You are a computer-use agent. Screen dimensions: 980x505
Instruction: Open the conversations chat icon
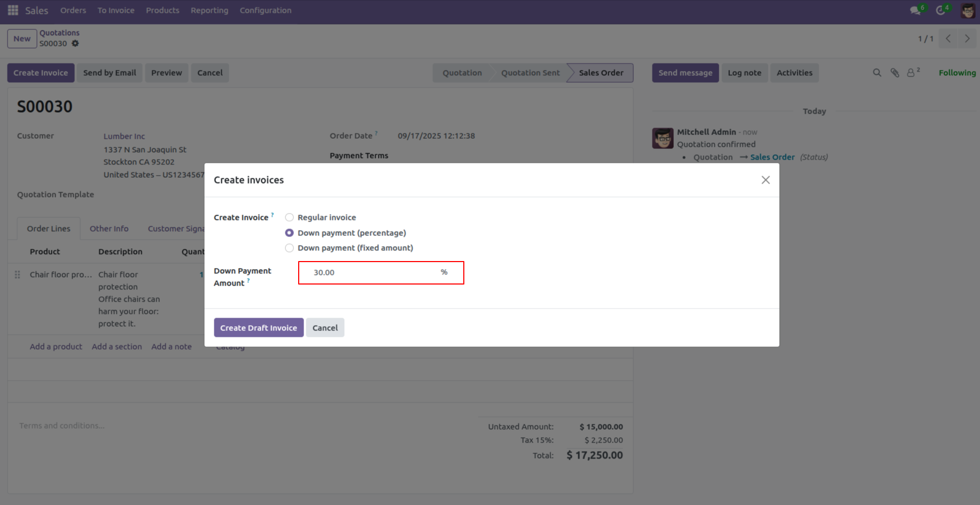pos(915,11)
